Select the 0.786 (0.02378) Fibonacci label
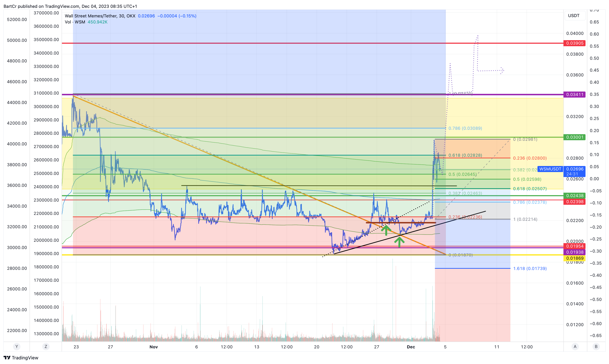 point(530,202)
